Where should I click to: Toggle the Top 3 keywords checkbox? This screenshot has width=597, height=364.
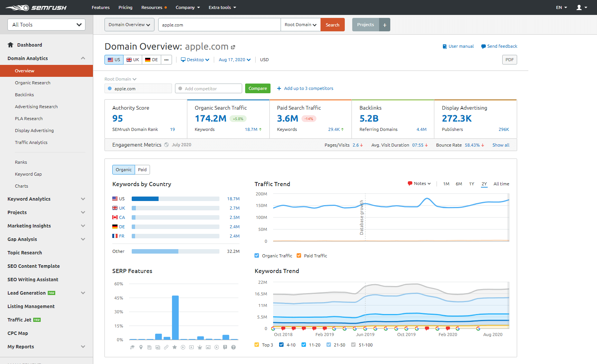(257, 345)
